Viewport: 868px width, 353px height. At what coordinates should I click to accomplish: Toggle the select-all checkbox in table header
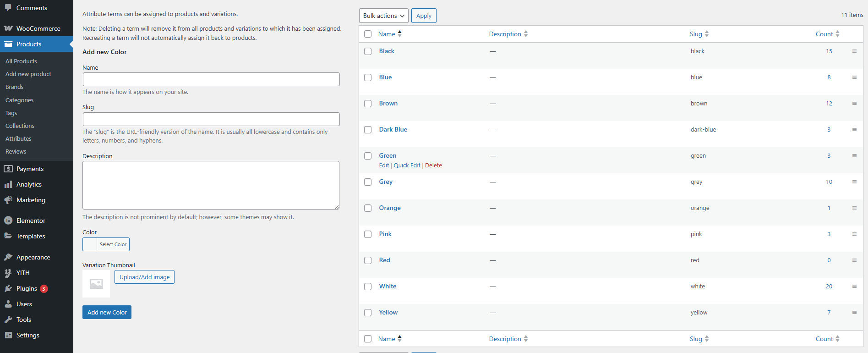point(368,34)
